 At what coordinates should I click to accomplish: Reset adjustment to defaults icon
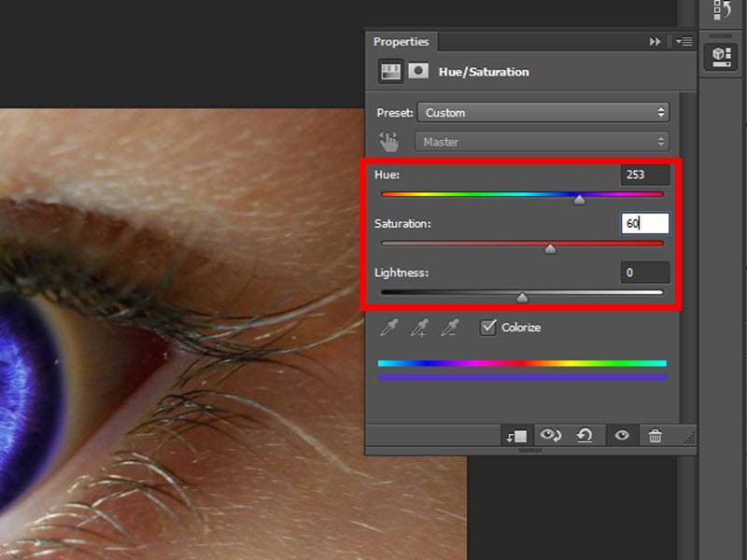585,436
